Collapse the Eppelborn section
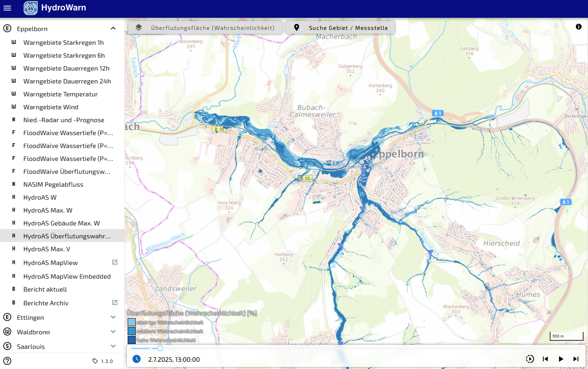Screen dimensions: 588x369 (113, 29)
